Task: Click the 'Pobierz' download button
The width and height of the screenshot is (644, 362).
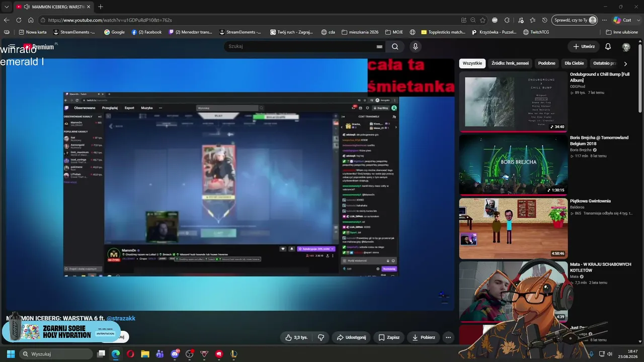Action: 423,337
